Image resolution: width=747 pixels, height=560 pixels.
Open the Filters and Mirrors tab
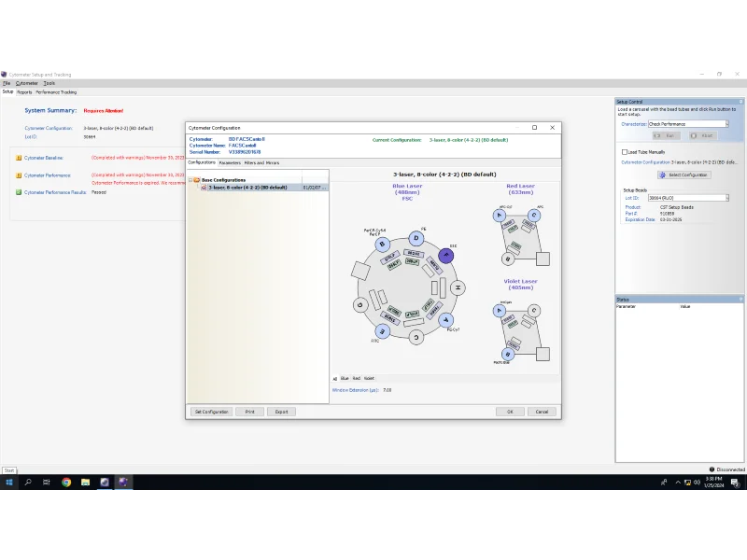coord(261,162)
